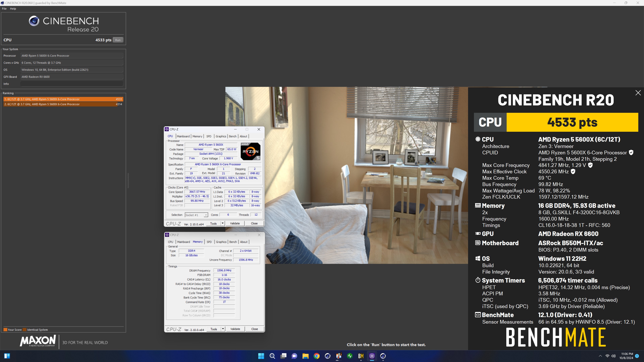
Task: Click the verified shield beside Max Effective Clock
Action: click(x=573, y=172)
